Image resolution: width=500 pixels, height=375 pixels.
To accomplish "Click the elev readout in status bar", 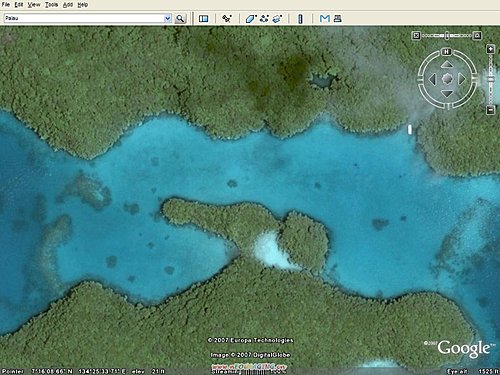I will [x=148, y=371].
